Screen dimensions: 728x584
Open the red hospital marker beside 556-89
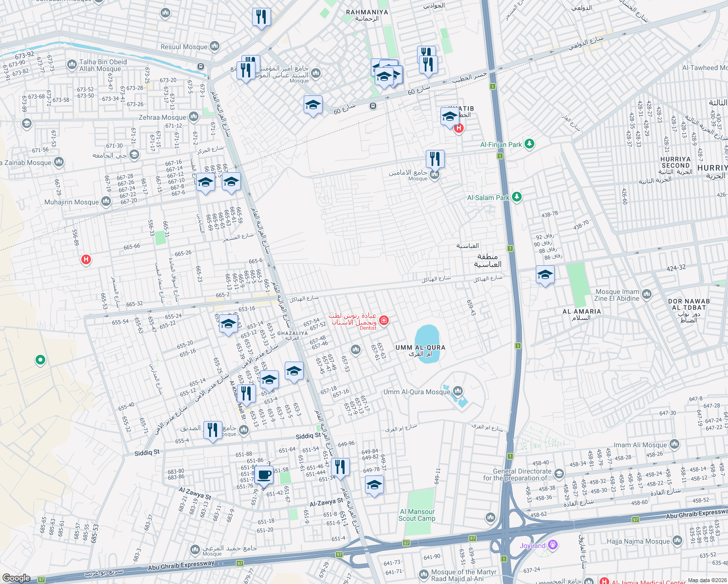point(86,259)
